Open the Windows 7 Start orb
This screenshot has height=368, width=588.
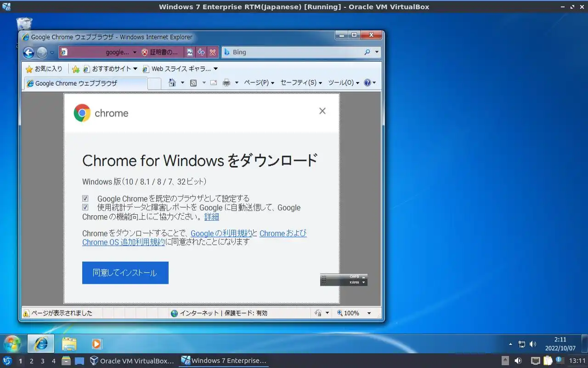click(x=12, y=344)
